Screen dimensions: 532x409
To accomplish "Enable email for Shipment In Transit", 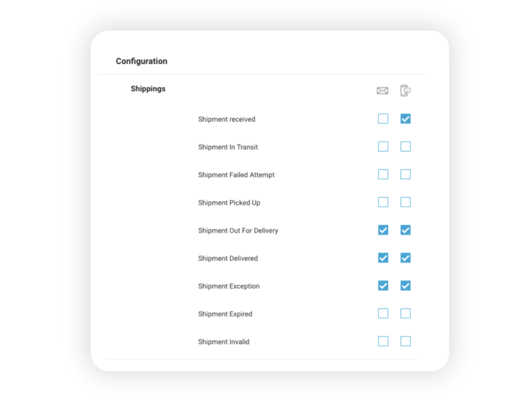I will tap(383, 147).
